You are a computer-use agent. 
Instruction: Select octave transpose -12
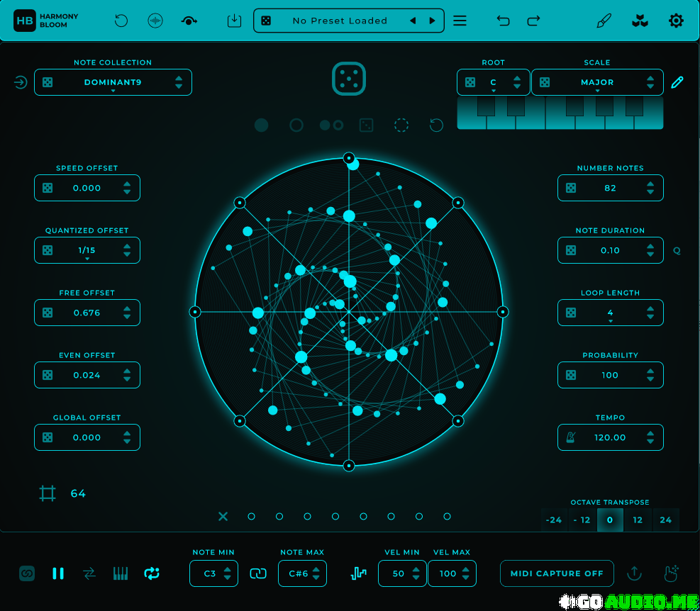pos(582,520)
